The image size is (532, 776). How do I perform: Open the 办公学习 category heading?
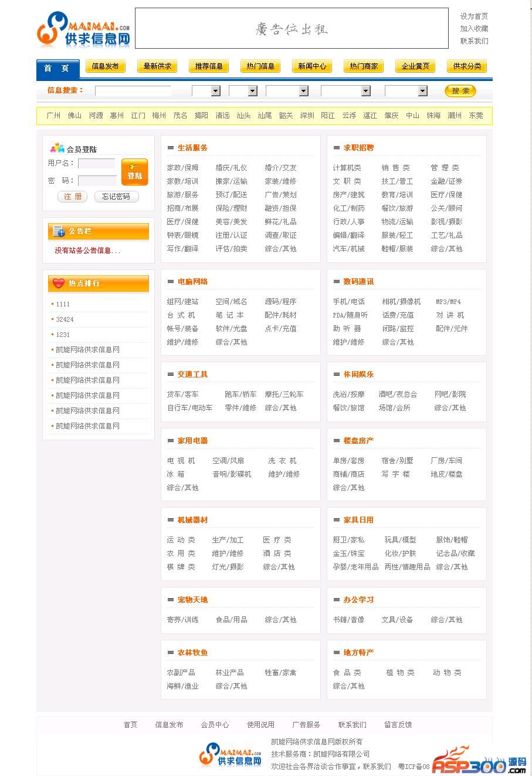[358, 600]
